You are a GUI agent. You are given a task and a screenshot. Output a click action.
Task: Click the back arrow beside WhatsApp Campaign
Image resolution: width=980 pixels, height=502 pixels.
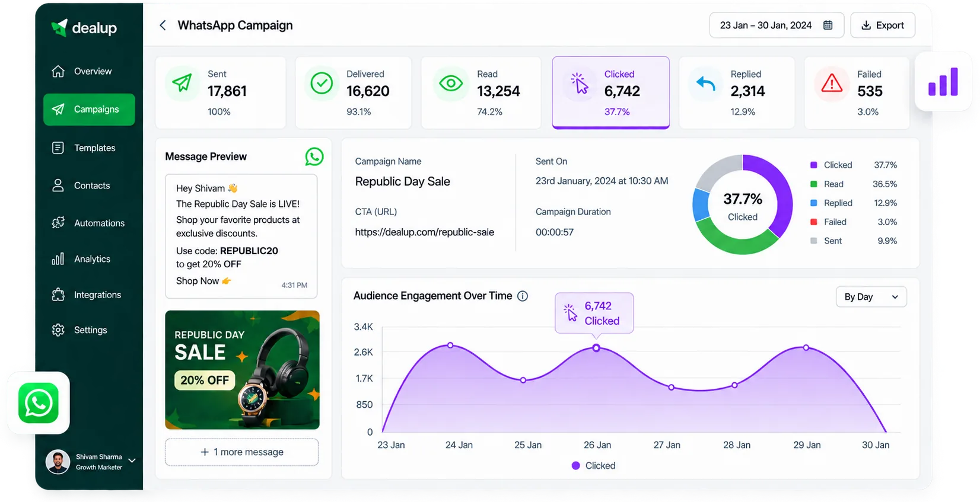163,25
